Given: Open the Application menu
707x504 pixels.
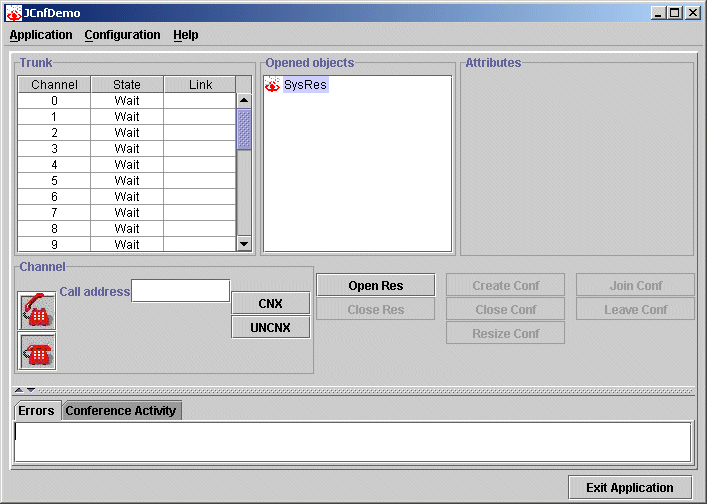Looking at the screenshot, I should 41,35.
